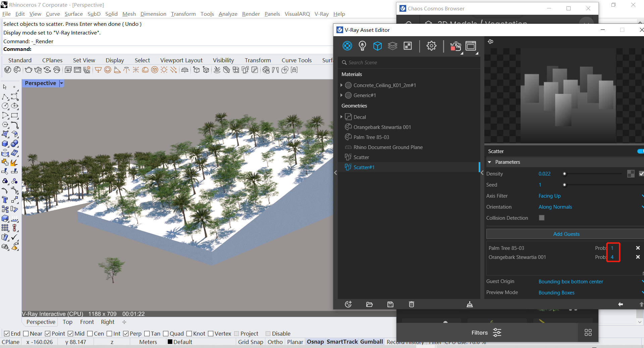Image resolution: width=644 pixels, height=348 pixels.
Task: Open Filters in Chaos Cosmos Browser
Action: coord(486,333)
